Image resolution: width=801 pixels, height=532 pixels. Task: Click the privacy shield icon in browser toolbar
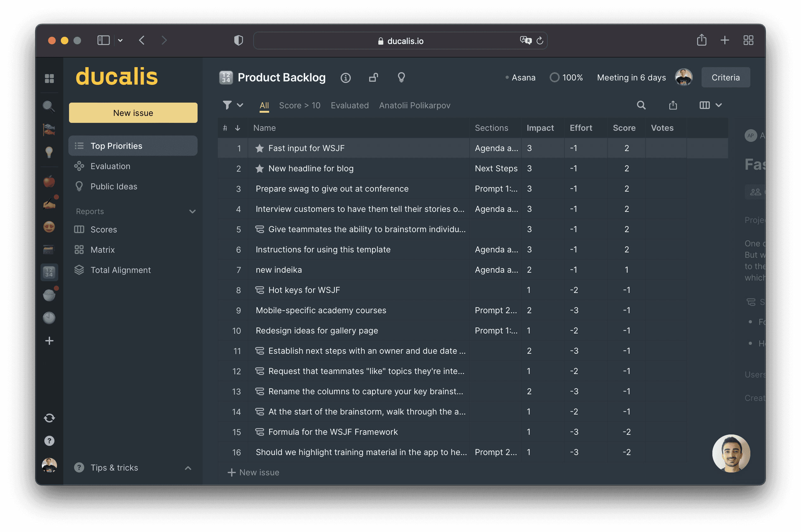pyautogui.click(x=238, y=41)
